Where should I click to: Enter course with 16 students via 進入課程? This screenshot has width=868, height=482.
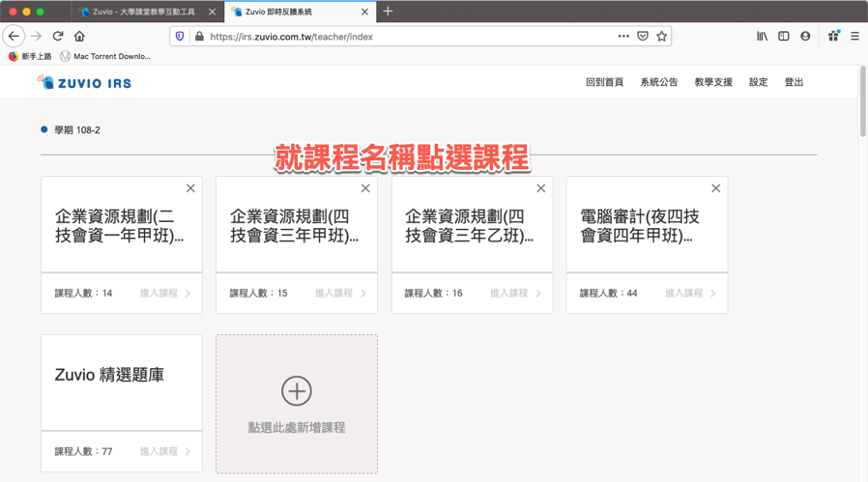515,294
